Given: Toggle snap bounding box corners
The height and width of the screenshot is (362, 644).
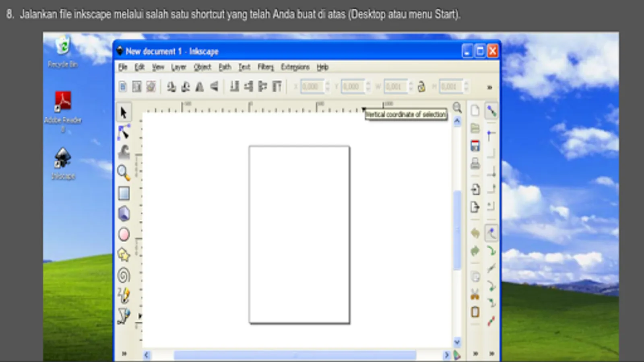Looking at the screenshot, I should coord(491,136).
